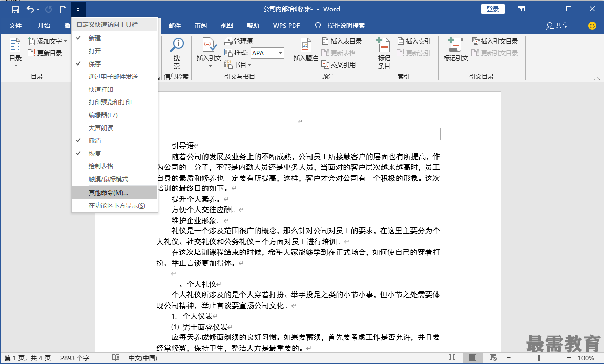
Task: Open the 文件 tab
Action: [x=15, y=26]
